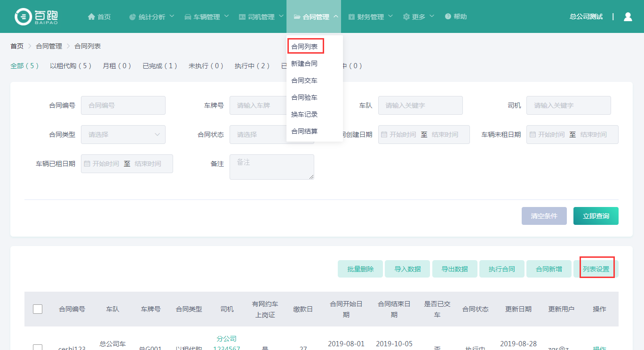This screenshot has width=644, height=350.
Task: Click the user profile avatar icon
Action: coord(628,17)
